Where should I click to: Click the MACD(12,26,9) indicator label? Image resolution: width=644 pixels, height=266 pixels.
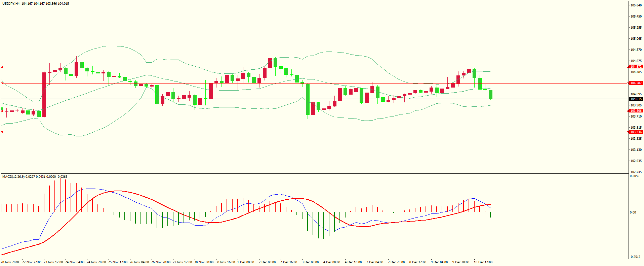point(13,177)
